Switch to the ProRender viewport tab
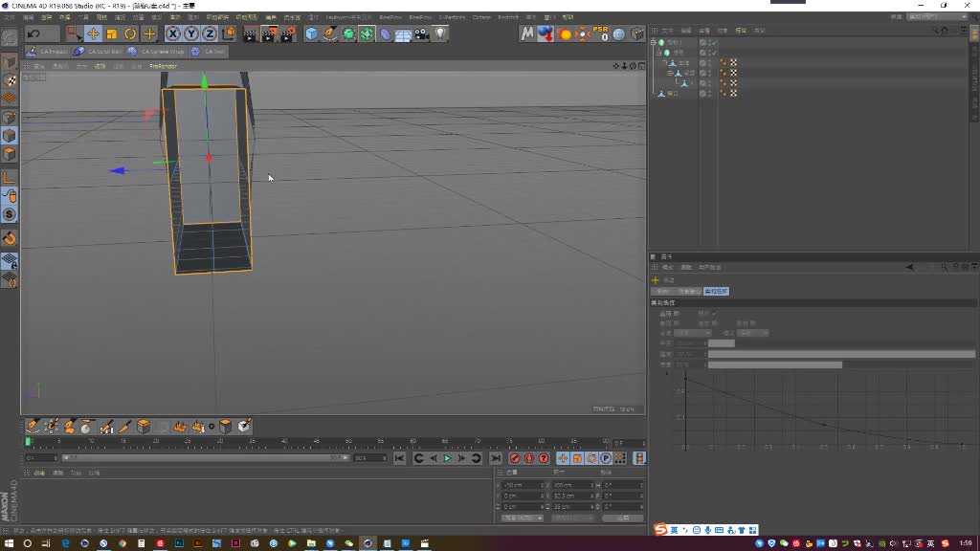Screen dimensions: 980x551 point(164,66)
